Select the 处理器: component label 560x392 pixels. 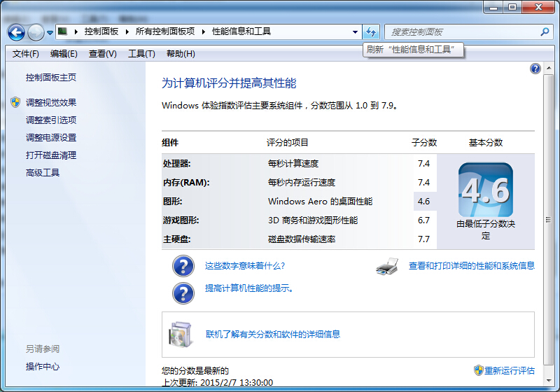177,164
